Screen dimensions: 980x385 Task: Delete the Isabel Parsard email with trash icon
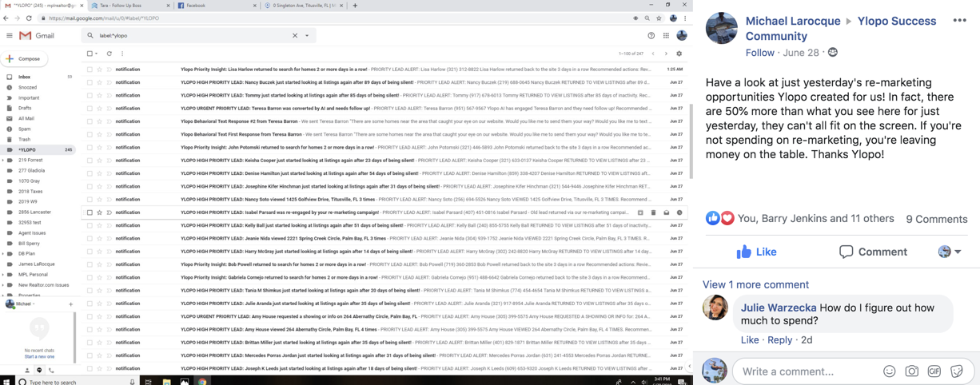(x=653, y=212)
